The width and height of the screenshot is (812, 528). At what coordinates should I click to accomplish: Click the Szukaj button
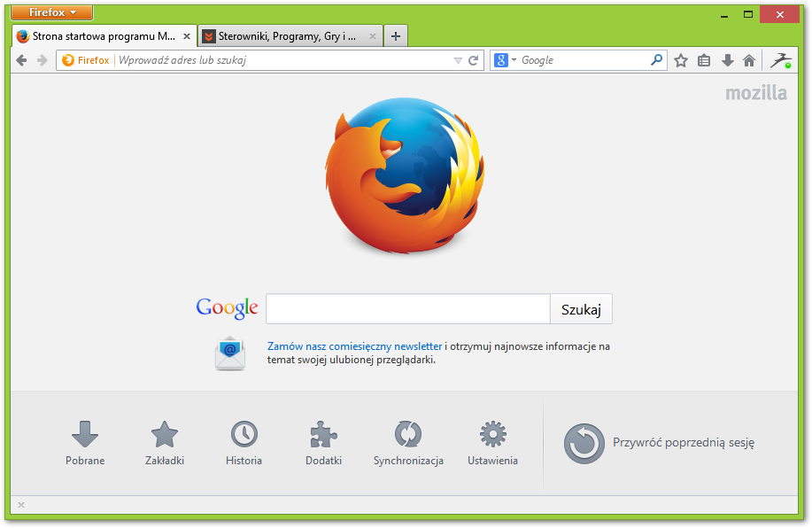(x=581, y=309)
